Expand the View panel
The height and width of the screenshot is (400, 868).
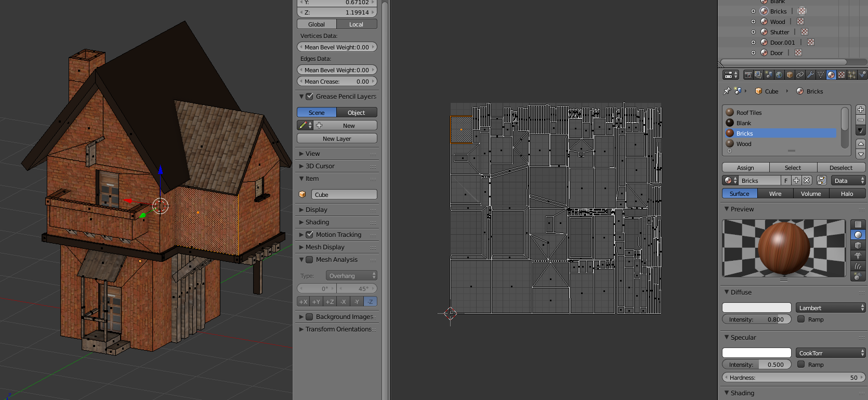(x=337, y=153)
